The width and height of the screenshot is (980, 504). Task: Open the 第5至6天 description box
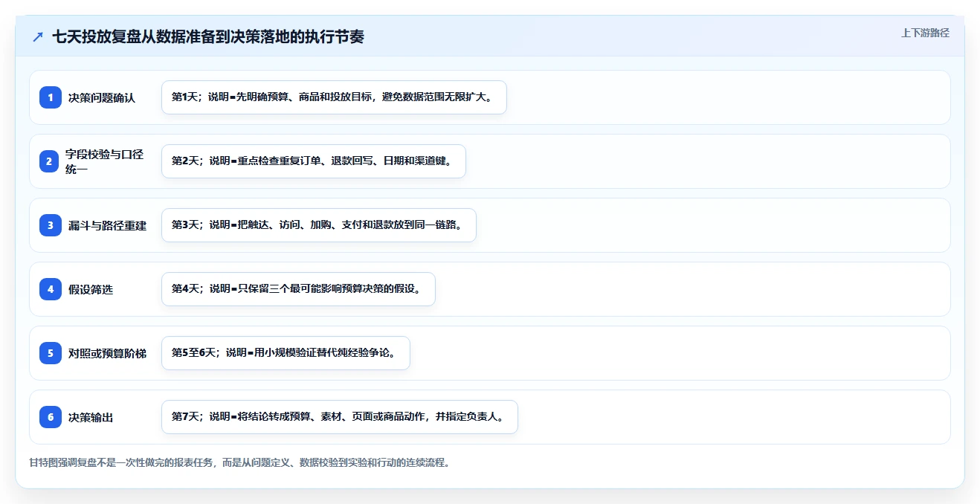pos(286,353)
